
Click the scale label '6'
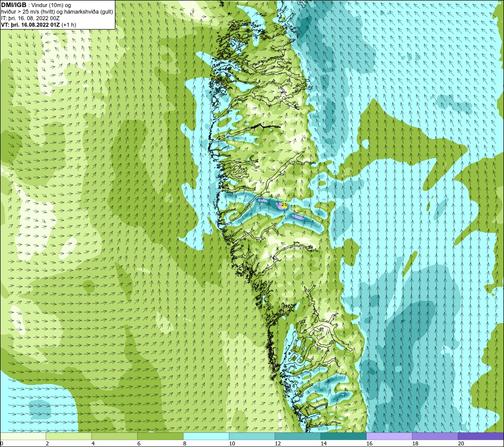click(x=139, y=443)
